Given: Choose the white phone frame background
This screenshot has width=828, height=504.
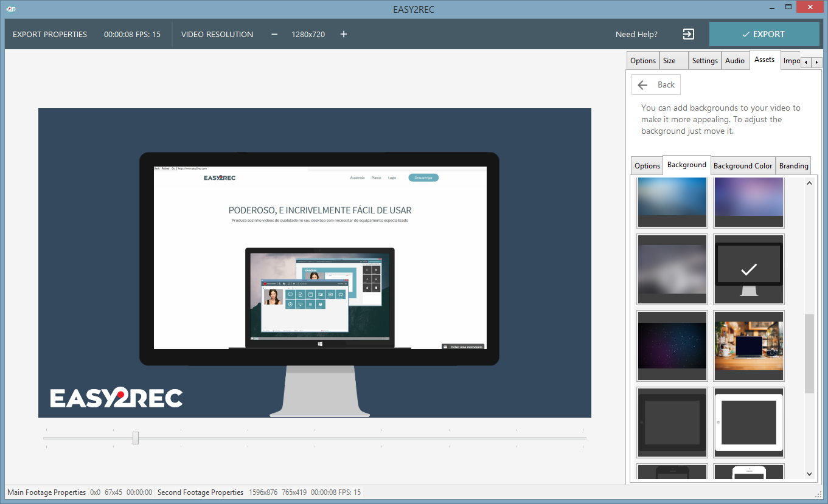Looking at the screenshot, I should click(749, 472).
